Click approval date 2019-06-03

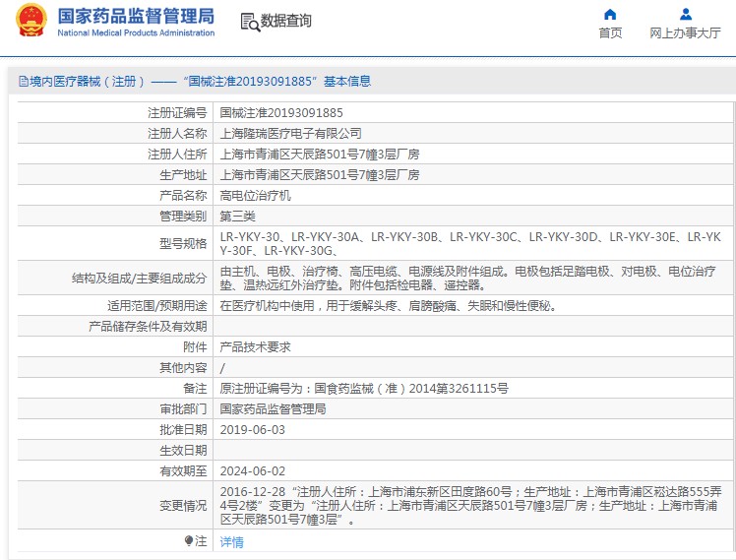(252, 429)
